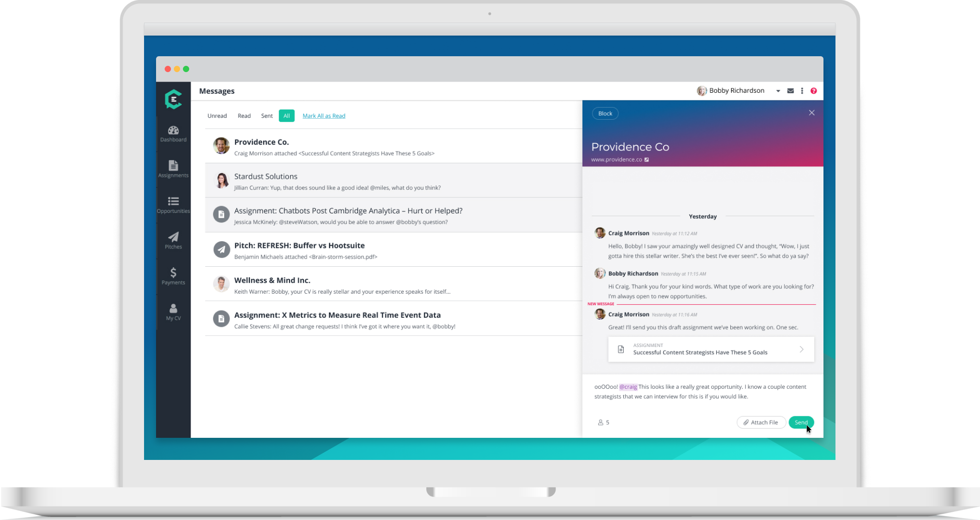Click the user profile dropdown arrow

click(x=778, y=91)
